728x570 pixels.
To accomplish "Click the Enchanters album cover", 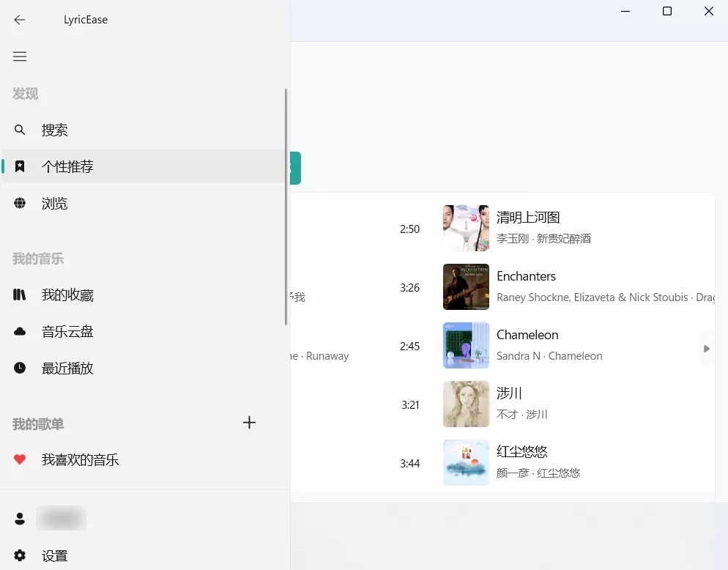I will [x=466, y=287].
